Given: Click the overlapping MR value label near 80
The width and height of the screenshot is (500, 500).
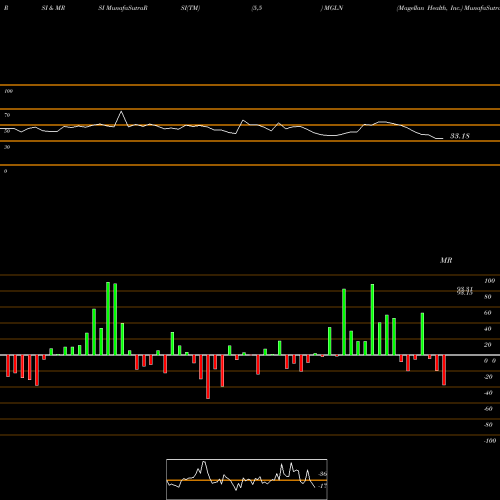Looking at the screenshot, I should [x=465, y=291].
